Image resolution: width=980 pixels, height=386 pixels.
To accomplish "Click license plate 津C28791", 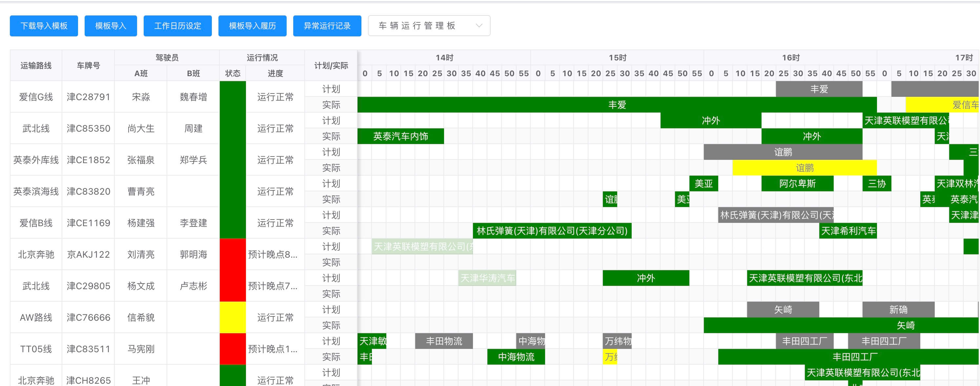I will point(88,97).
